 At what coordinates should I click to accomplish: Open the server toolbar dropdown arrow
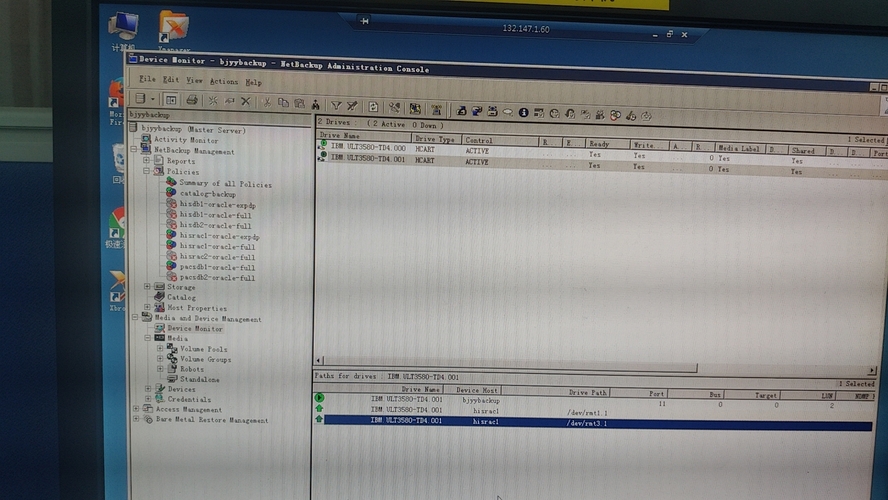[152, 99]
